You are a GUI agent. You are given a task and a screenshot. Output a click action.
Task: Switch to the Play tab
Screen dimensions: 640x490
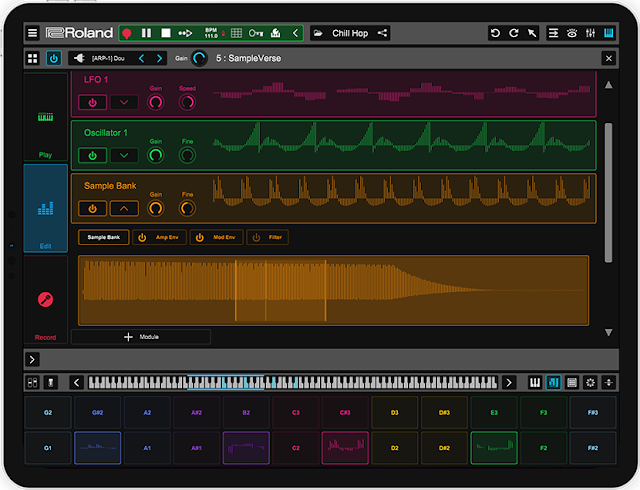coord(45,117)
